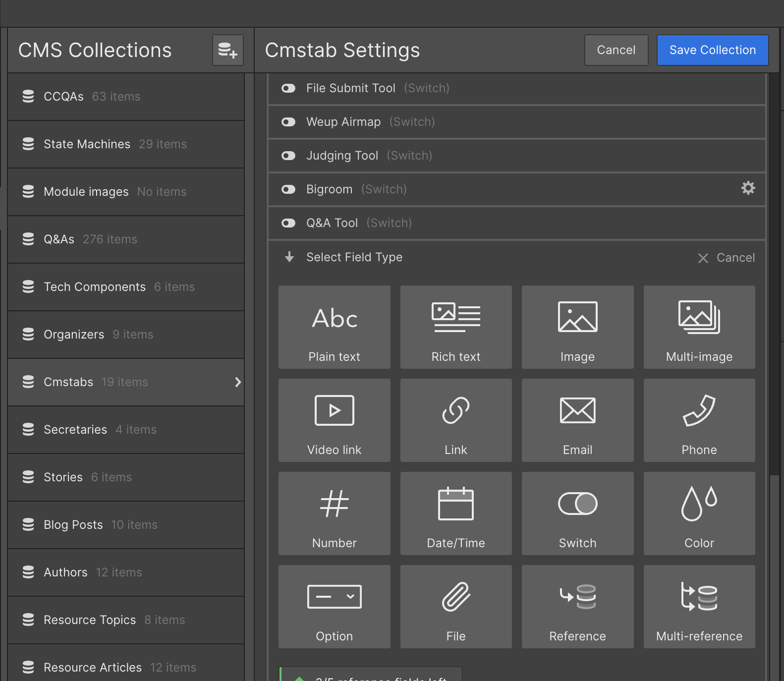The image size is (784, 681).
Task: Click the Save Collection button
Action: pos(712,50)
